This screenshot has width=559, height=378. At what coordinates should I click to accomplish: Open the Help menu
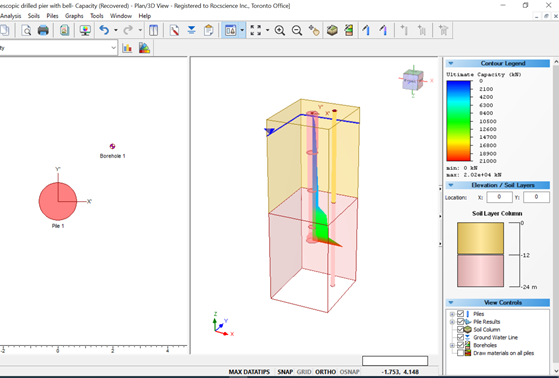click(x=145, y=16)
